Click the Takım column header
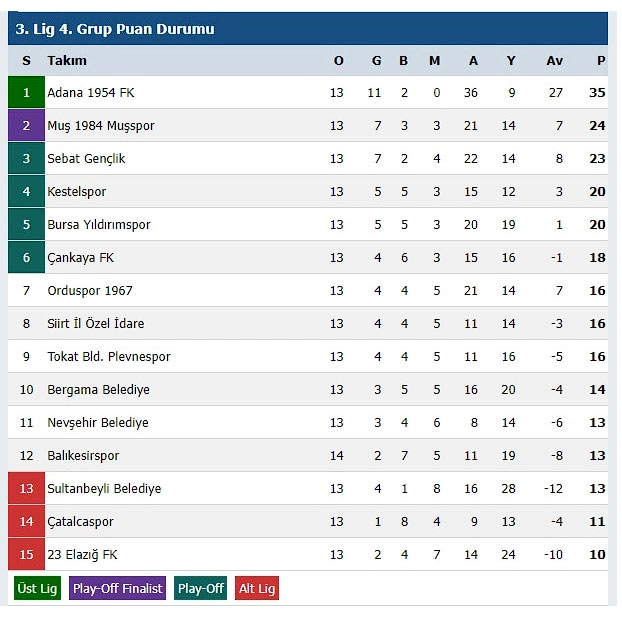The height and width of the screenshot is (625, 622). coord(67,60)
